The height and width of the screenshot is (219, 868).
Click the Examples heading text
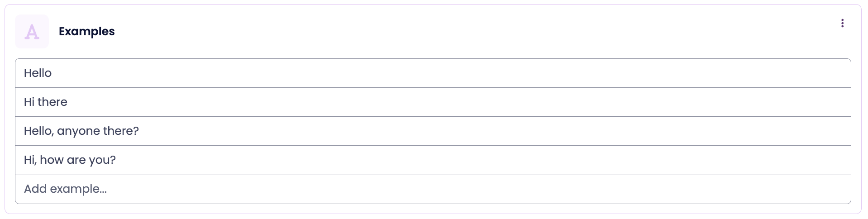pyautogui.click(x=86, y=31)
